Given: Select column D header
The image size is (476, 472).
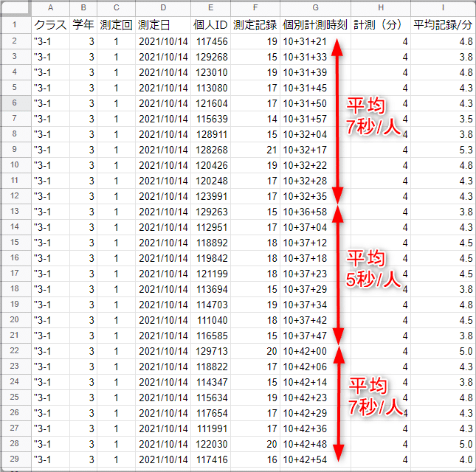Looking at the screenshot, I should click(x=163, y=8).
